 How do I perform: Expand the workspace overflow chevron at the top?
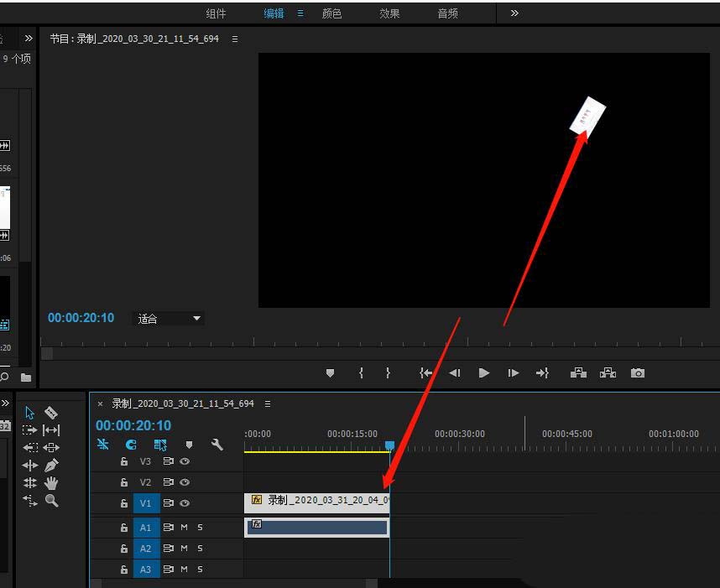point(514,13)
